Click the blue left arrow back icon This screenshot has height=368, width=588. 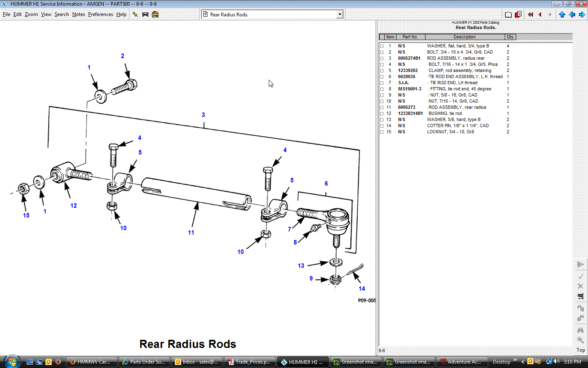coord(572,14)
